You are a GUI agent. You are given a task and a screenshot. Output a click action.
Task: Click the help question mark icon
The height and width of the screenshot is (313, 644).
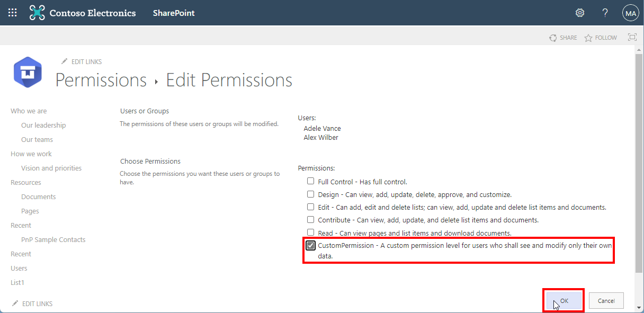pos(605,13)
